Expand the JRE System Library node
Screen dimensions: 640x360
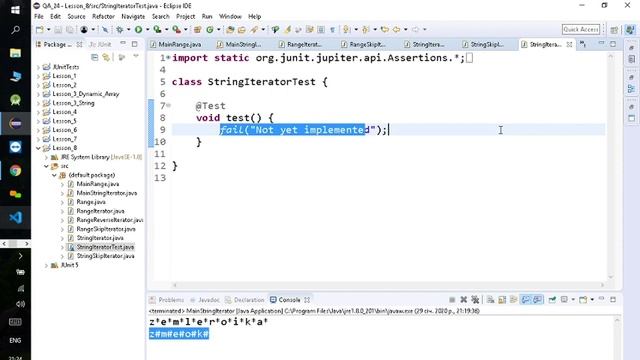pyautogui.click(x=46, y=157)
